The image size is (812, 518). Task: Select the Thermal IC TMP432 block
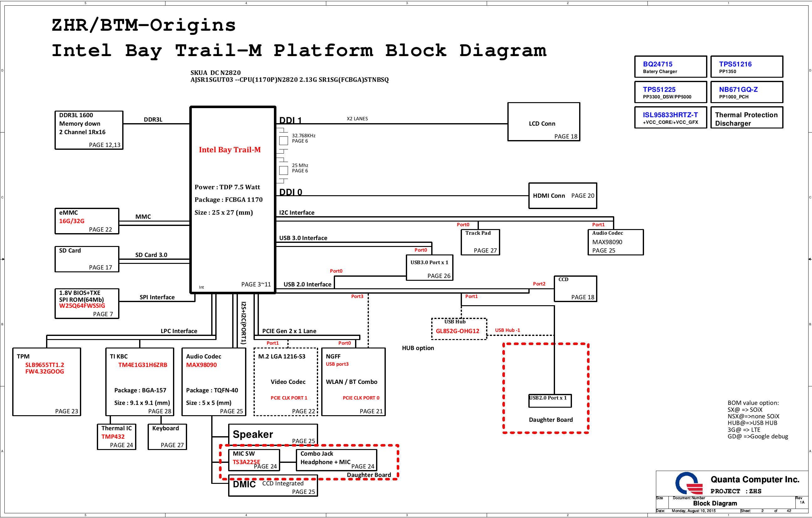(117, 437)
